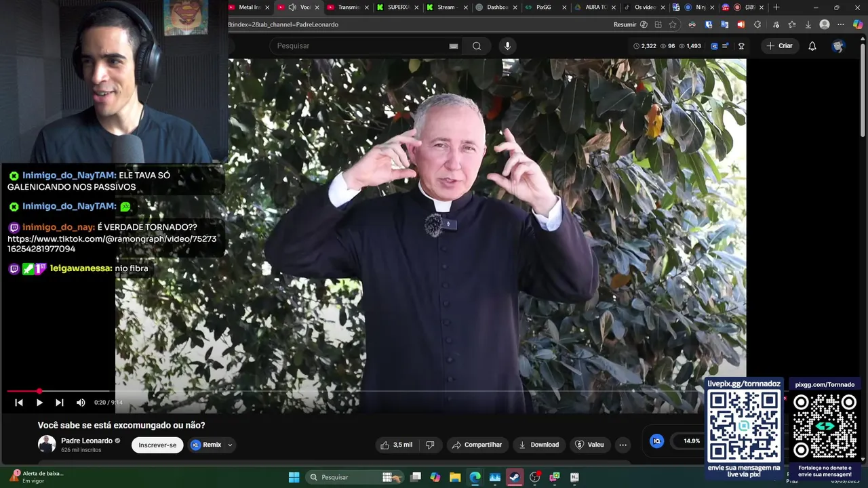Open the Compartilhar share dialog
Image resolution: width=868 pixels, height=488 pixels.
pyautogui.click(x=477, y=445)
